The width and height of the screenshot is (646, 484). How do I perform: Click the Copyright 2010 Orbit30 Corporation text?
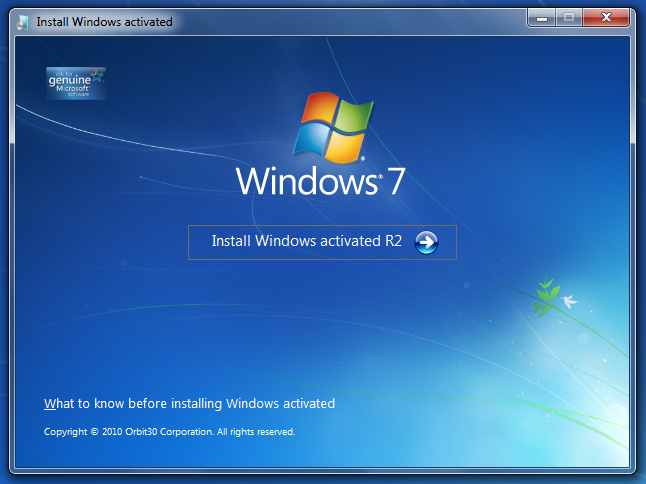[x=169, y=432]
